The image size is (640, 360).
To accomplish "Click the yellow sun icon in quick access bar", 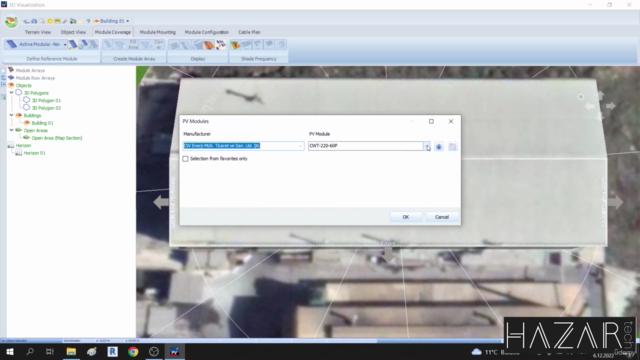I will [x=50, y=21].
